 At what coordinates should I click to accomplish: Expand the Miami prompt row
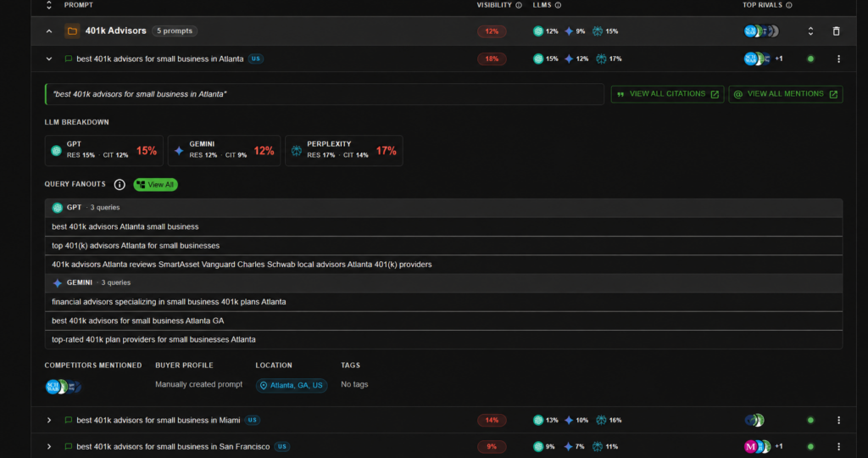pyautogui.click(x=48, y=421)
